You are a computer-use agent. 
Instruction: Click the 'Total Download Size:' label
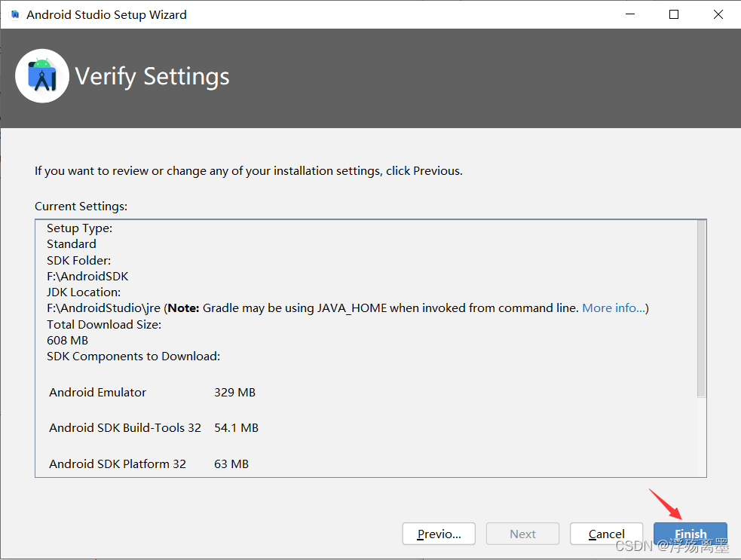coord(104,325)
